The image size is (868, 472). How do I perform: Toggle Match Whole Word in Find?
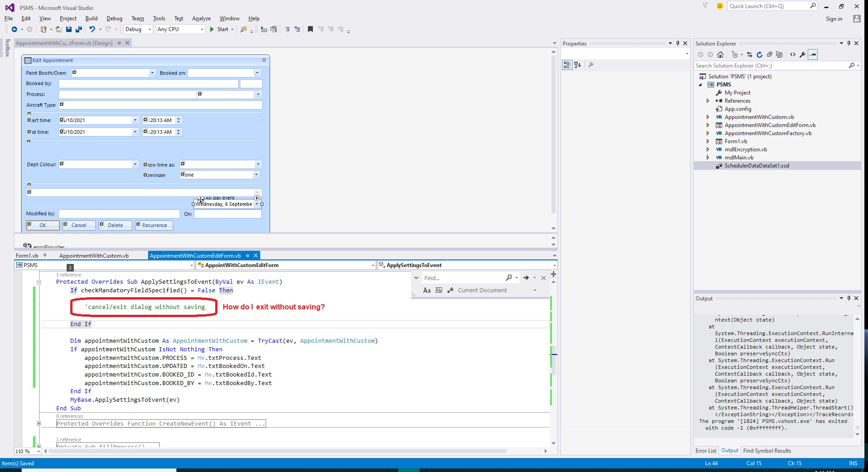(439, 290)
